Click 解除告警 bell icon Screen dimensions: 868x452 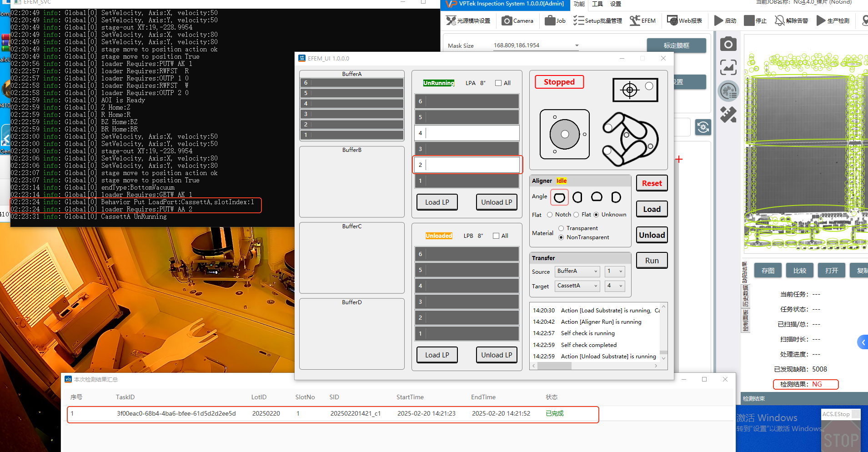coord(780,20)
